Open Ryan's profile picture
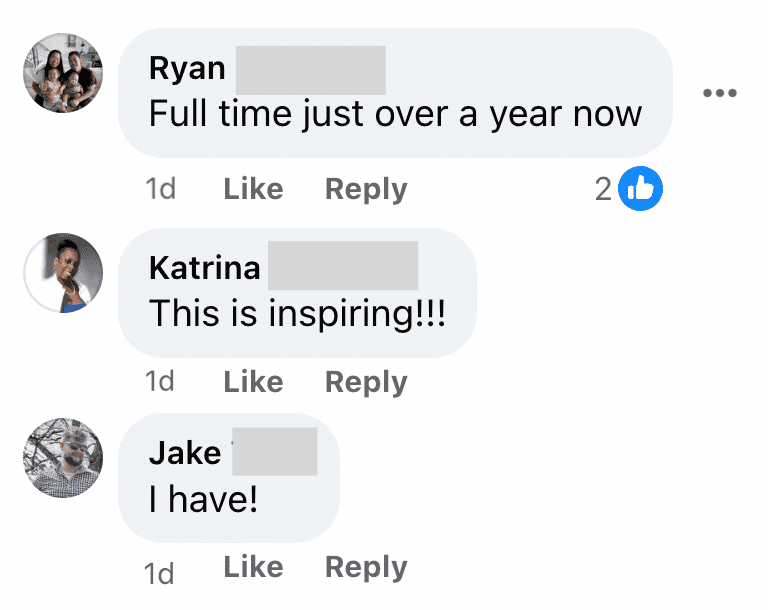Screen dimensions: 768x610 63,73
